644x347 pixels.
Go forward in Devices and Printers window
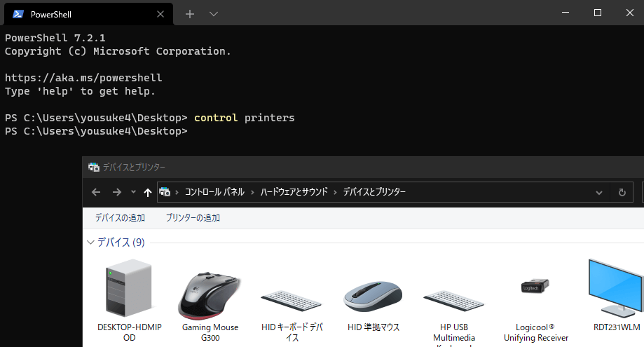[x=117, y=192]
